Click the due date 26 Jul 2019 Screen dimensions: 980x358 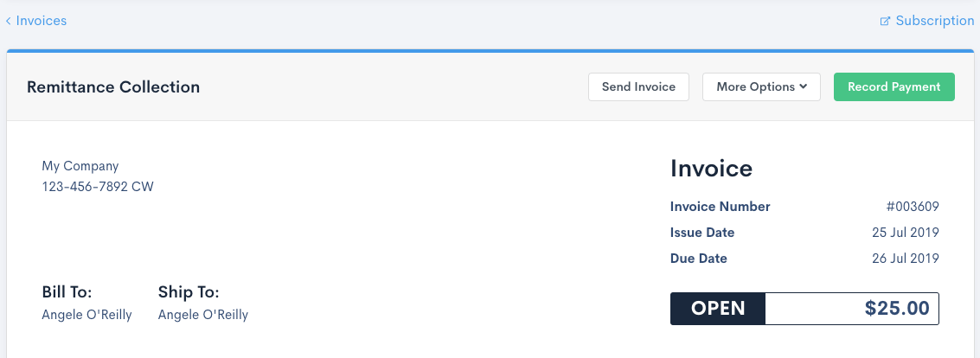click(906, 259)
